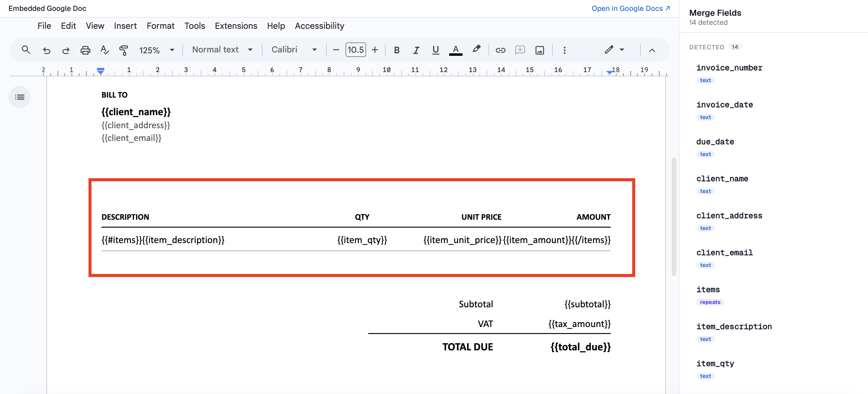Open the Edit menu

click(x=68, y=26)
